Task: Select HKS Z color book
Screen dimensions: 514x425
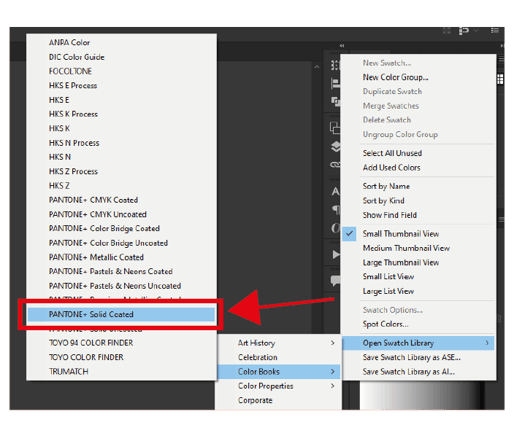Action: point(59,186)
